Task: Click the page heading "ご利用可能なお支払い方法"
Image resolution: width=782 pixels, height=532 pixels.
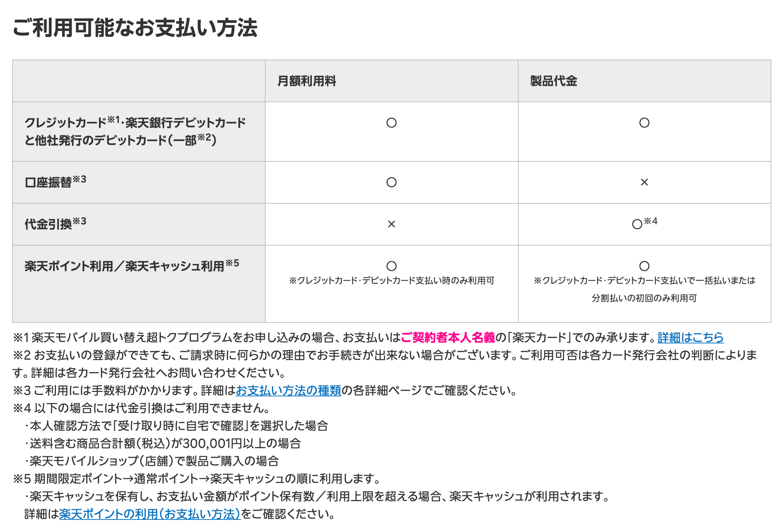Action: 135,28
